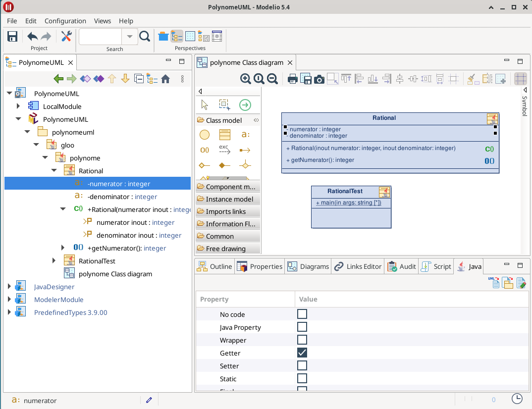Enable the Setter checkbox

click(x=302, y=365)
